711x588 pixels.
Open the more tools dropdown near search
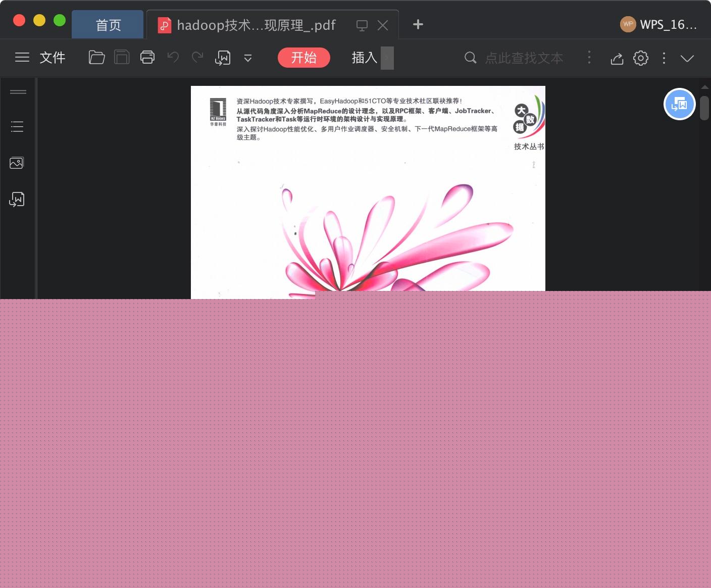click(589, 58)
